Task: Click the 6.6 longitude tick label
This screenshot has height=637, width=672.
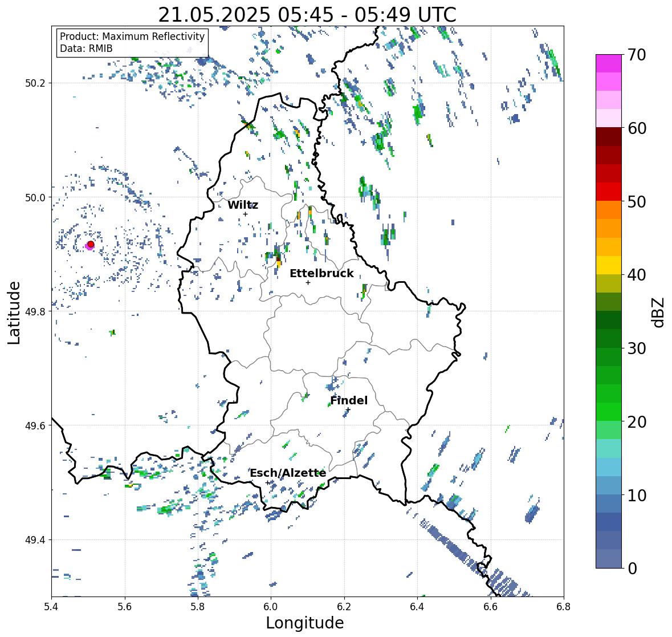Action: point(491,606)
